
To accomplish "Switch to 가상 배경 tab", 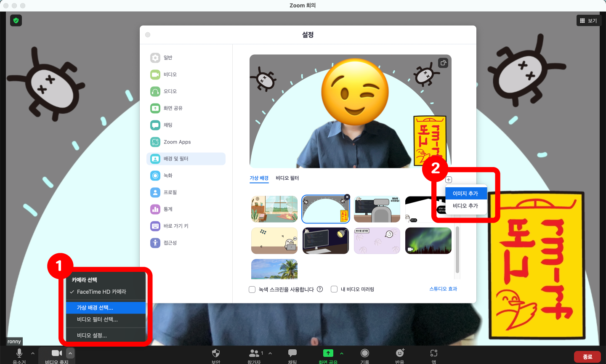I will click(259, 178).
